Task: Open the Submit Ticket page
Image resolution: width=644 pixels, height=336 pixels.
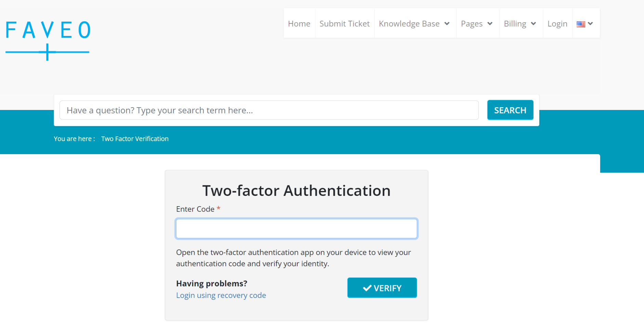Action: (344, 24)
